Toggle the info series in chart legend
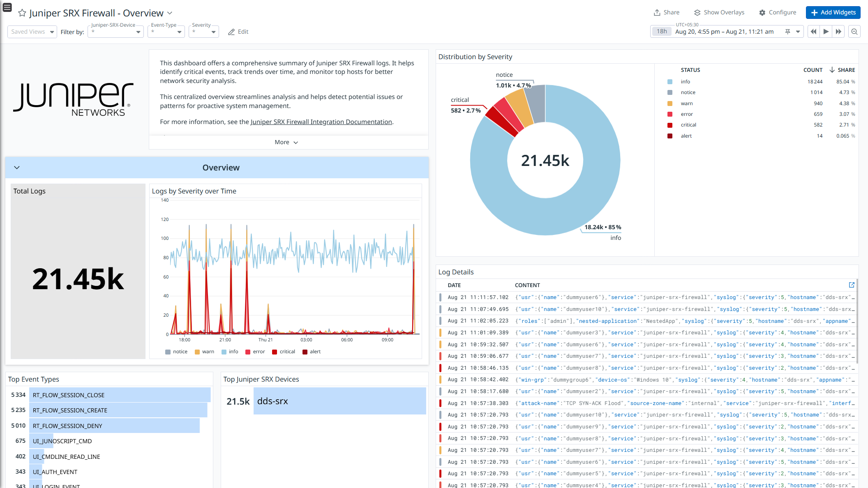The image size is (868, 488). (x=230, y=352)
